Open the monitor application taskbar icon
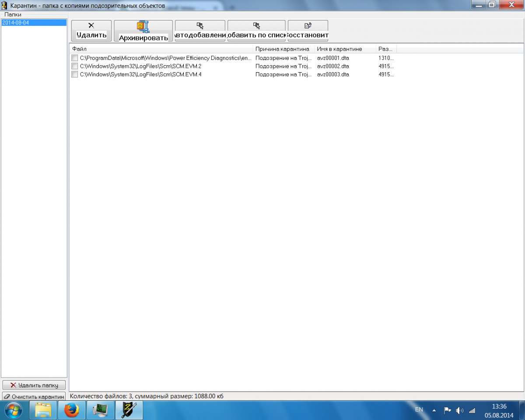This screenshot has width=525, height=420. [x=101, y=410]
